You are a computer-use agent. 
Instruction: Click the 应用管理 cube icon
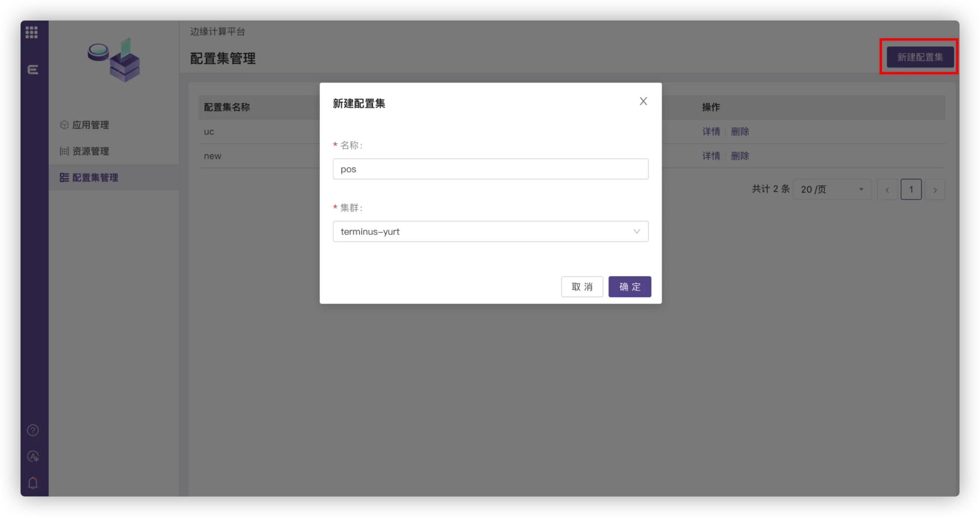[x=64, y=125]
